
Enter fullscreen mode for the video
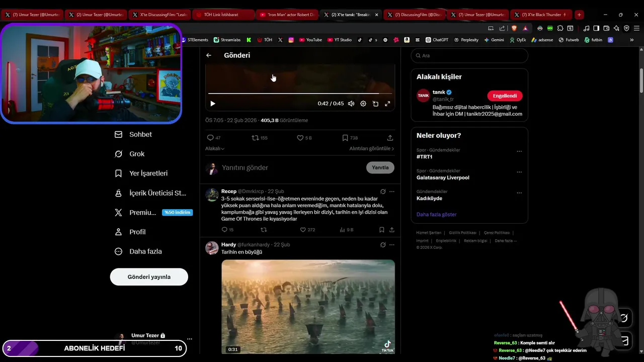[x=387, y=104]
